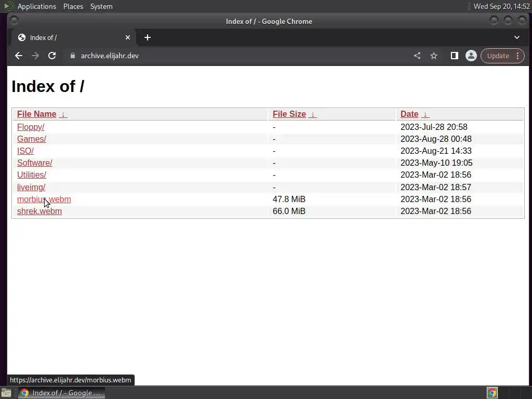
Task: Click the show desktop icon in bottom panel
Action: [x=6, y=393]
